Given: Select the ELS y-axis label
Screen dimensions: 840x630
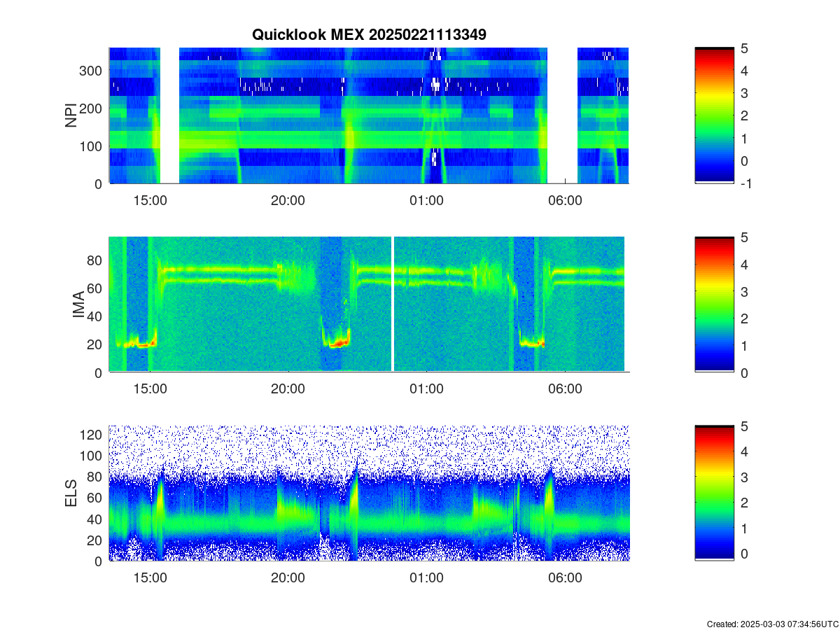Looking at the screenshot, I should (x=71, y=493).
